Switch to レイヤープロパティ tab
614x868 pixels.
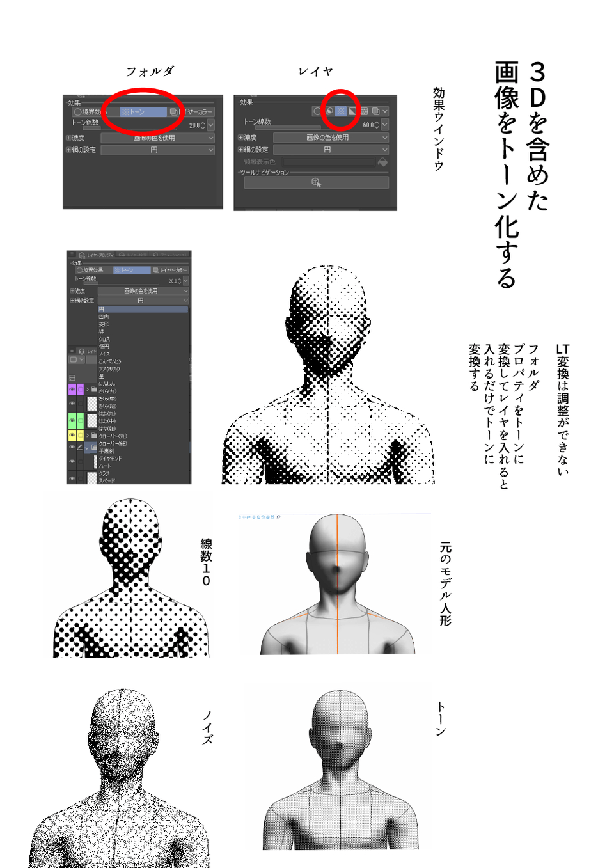pos(96,255)
